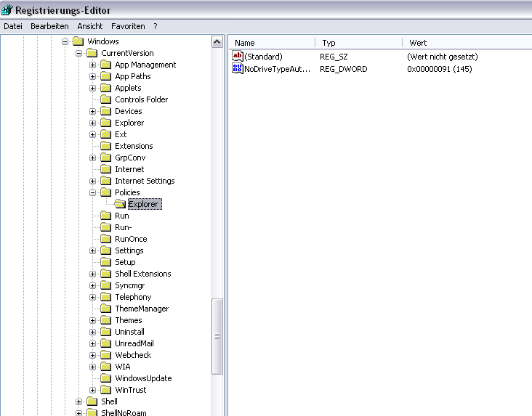The height and width of the screenshot is (416, 532).
Task: Open the Bearbeiten menu
Action: 49,26
